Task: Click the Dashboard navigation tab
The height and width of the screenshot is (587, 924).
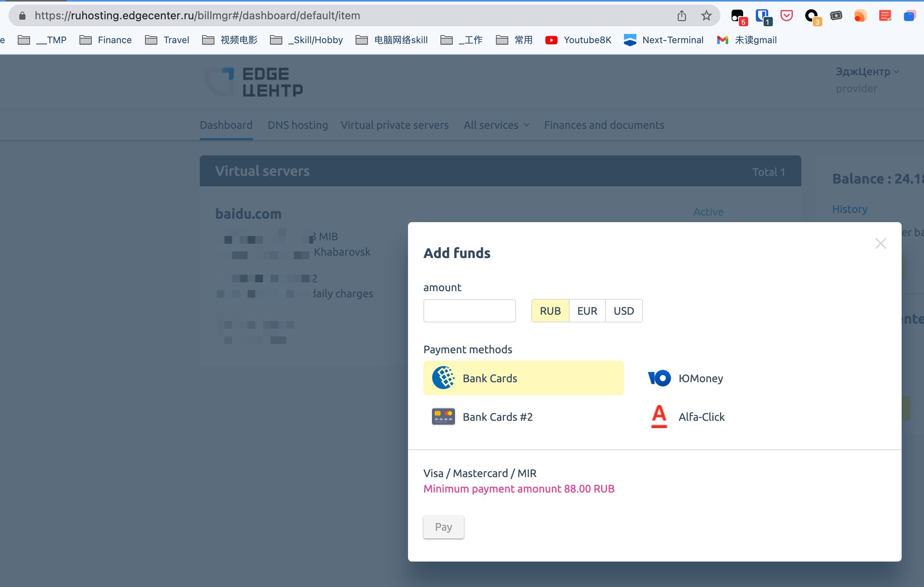Action: [226, 125]
